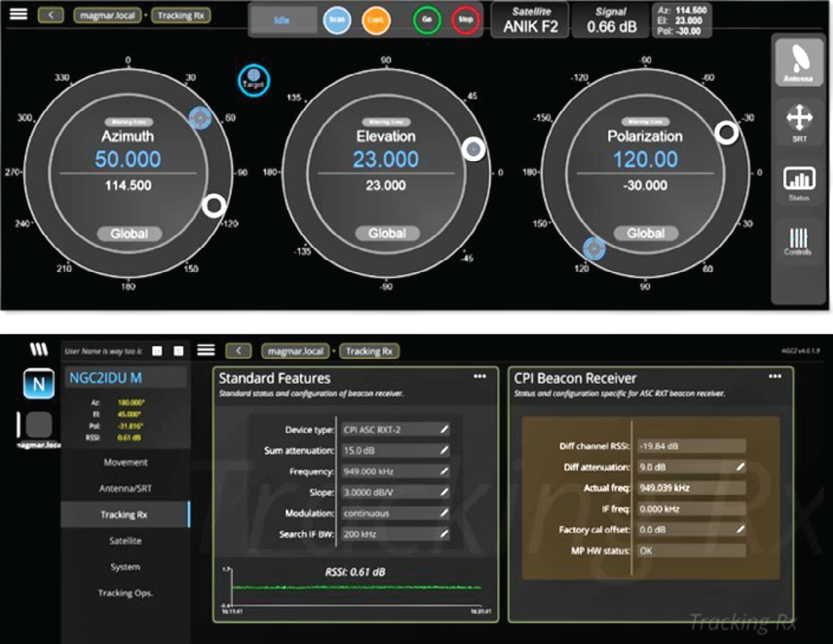Viewport: 833px width, 644px height.
Task: Click Elevation dial position handle
Action: click(473, 149)
